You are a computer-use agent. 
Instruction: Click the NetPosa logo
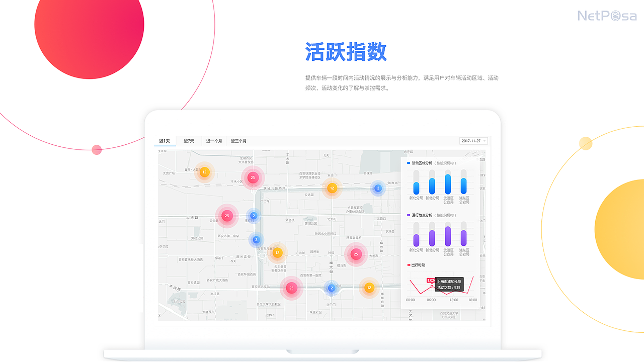click(607, 16)
